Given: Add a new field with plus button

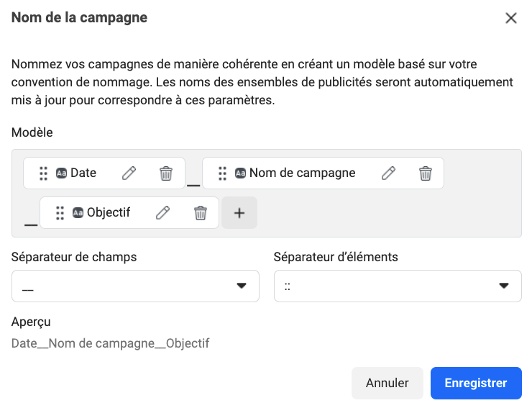Looking at the screenshot, I should (x=239, y=213).
